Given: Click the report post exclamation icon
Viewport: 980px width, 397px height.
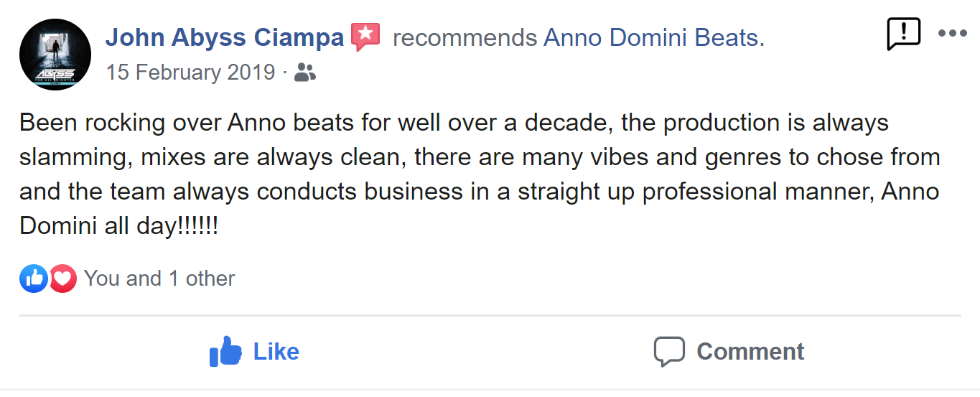Looking at the screenshot, I should [903, 34].
